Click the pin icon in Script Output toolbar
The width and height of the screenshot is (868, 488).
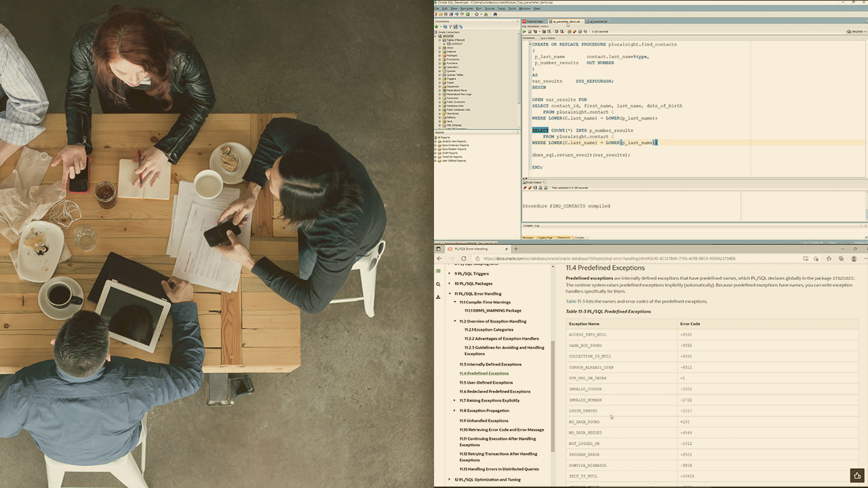coord(525,188)
